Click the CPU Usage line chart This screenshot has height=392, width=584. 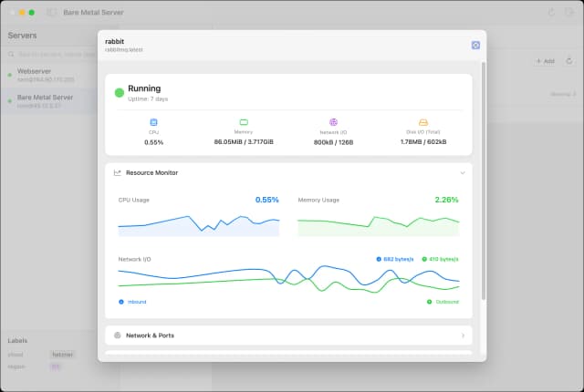199,225
